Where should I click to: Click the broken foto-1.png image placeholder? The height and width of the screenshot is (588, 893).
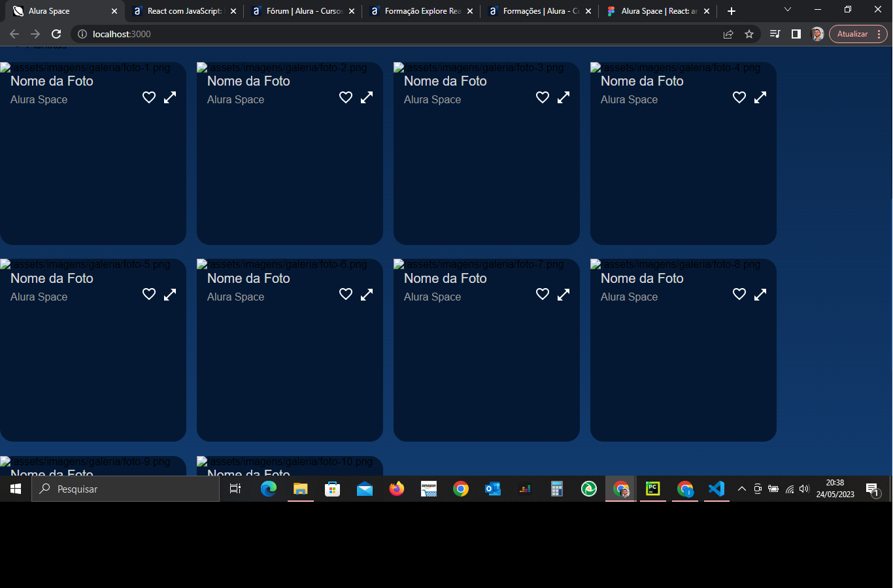click(x=86, y=68)
